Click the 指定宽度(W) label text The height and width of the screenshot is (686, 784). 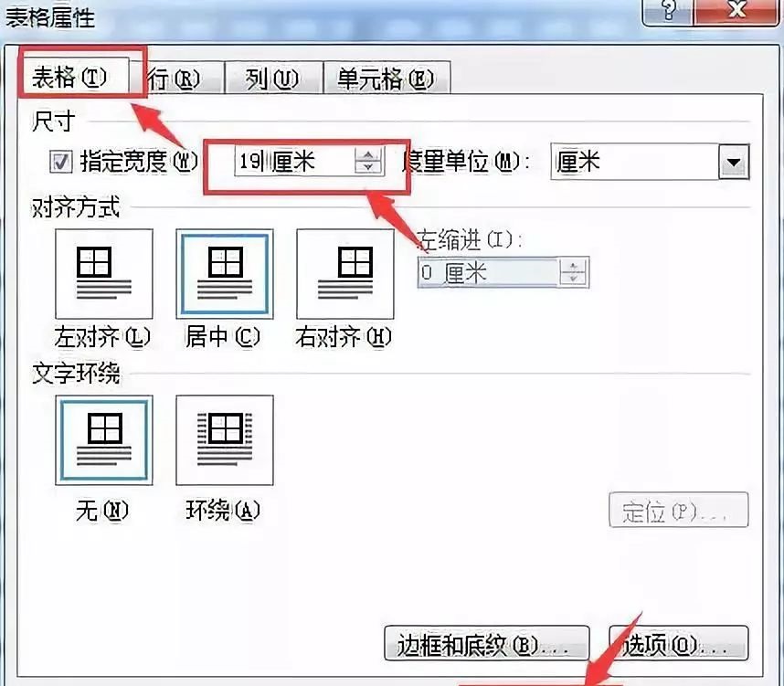(x=139, y=162)
